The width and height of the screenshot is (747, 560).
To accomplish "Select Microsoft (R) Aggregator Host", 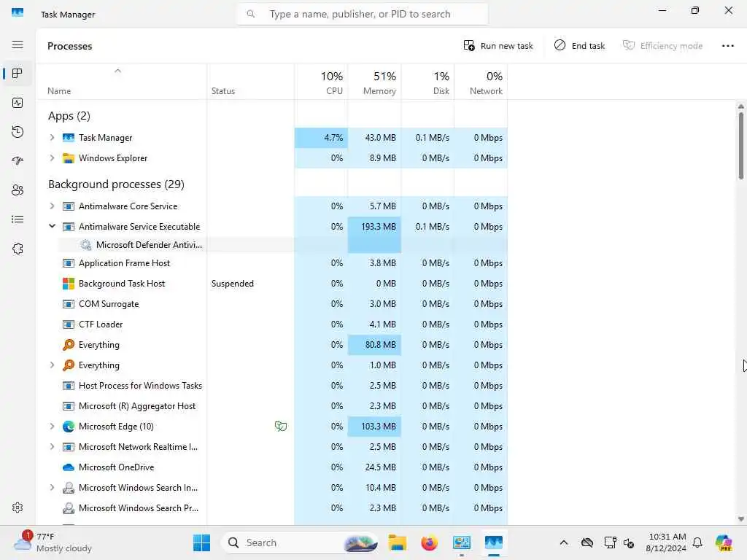I will (x=272, y=406).
